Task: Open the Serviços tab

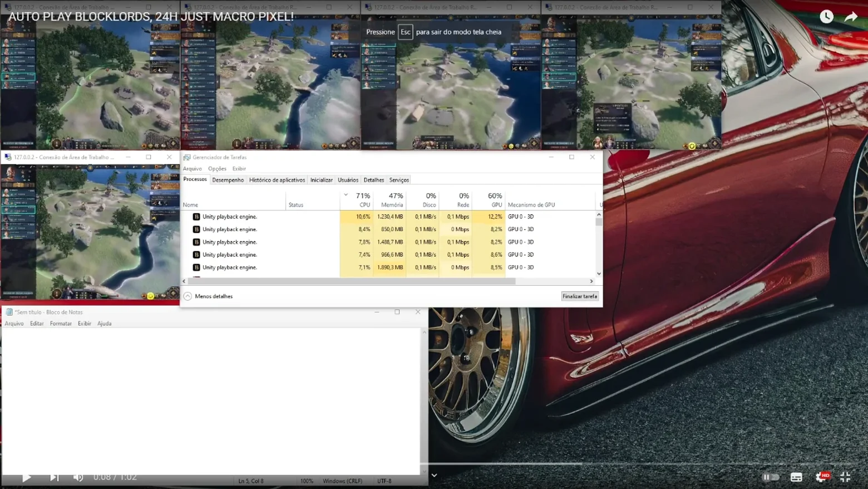Action: click(x=399, y=180)
